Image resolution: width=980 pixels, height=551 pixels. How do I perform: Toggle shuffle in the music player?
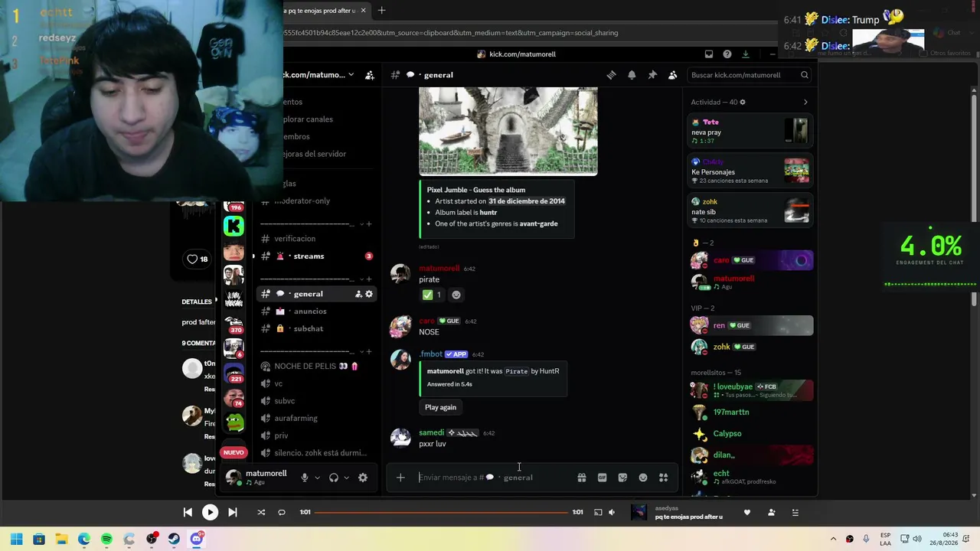pyautogui.click(x=261, y=512)
